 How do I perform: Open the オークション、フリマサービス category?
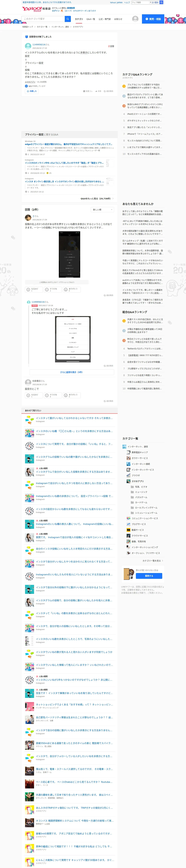143,553
